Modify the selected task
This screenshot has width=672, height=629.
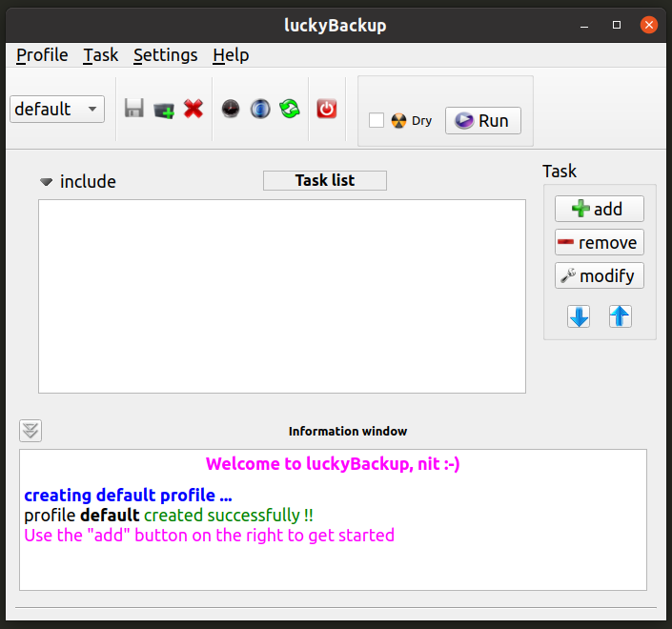(600, 275)
